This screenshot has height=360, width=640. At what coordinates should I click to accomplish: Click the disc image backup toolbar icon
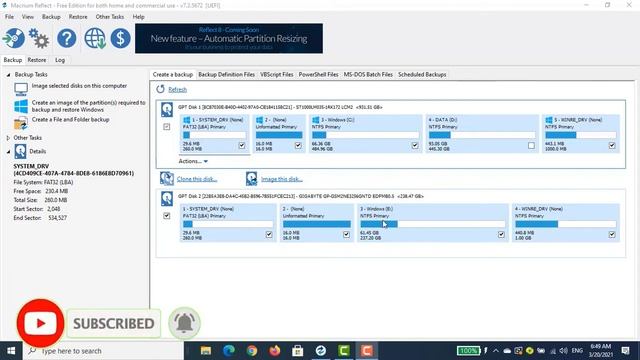click(x=13, y=38)
